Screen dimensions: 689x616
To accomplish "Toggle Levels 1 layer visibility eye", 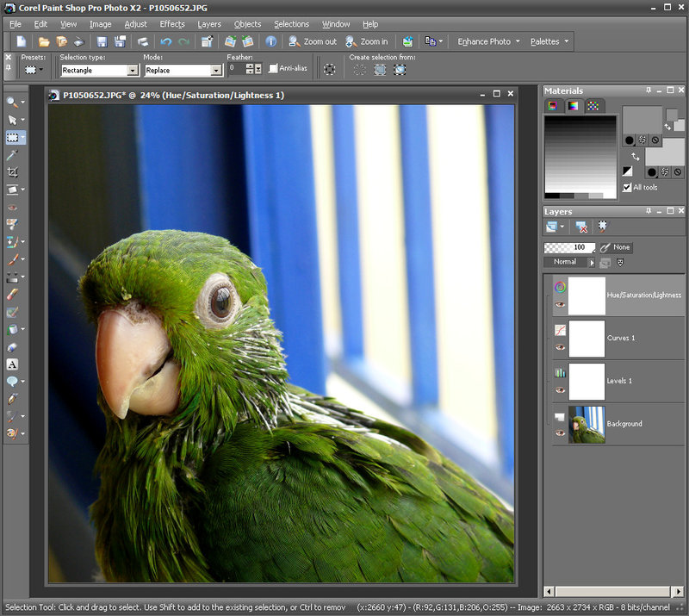I will pos(559,390).
